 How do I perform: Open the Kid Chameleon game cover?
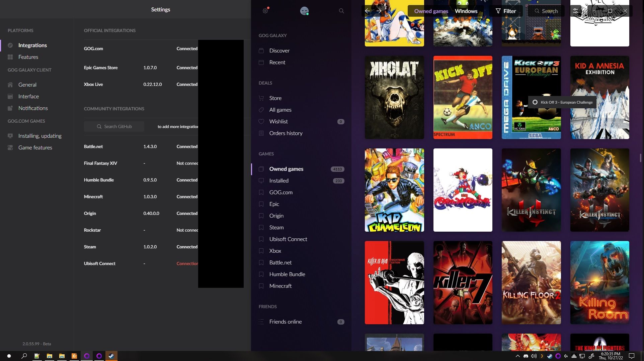coord(394,190)
